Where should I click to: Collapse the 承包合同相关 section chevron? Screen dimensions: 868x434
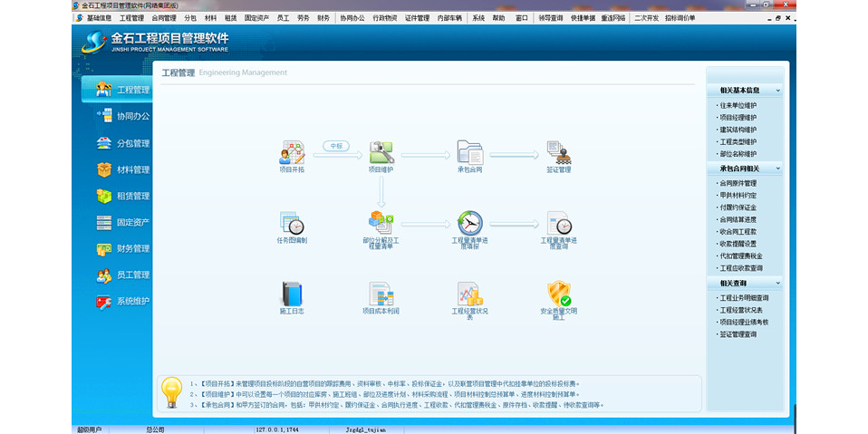coord(777,169)
